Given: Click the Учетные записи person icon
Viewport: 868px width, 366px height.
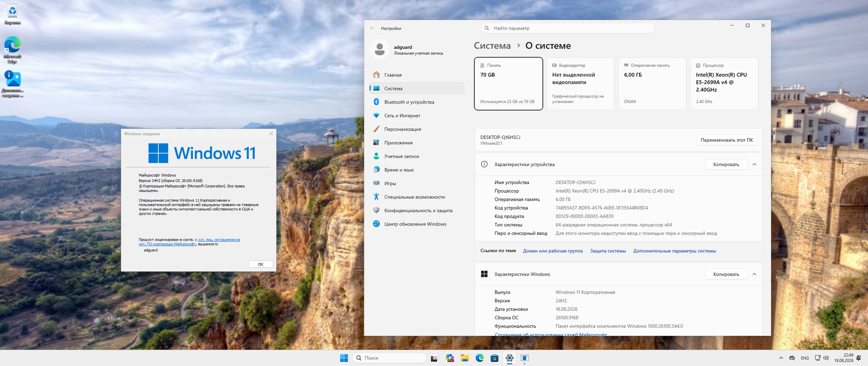Looking at the screenshot, I should [x=376, y=156].
